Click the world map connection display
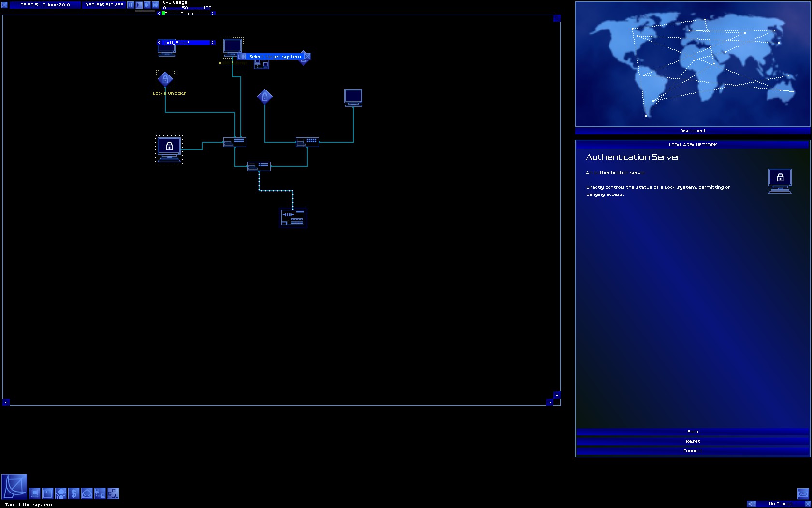 [693, 64]
